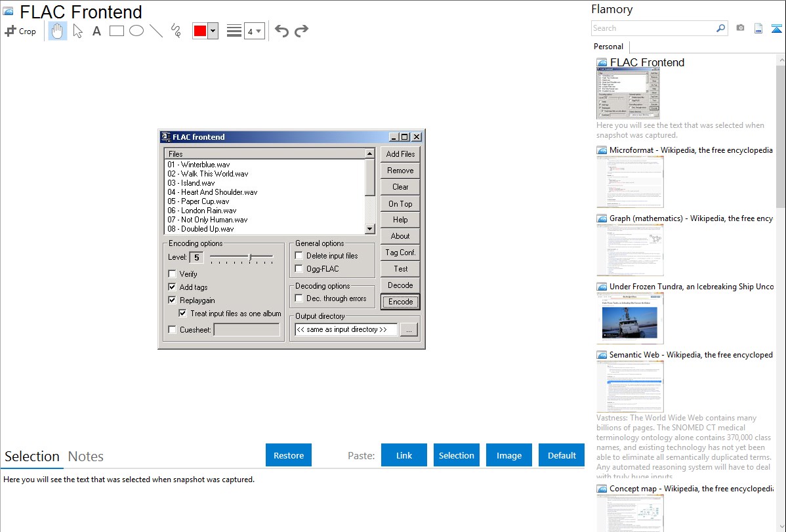The image size is (786, 532).
Task: Click the On Top button
Action: [x=400, y=203]
